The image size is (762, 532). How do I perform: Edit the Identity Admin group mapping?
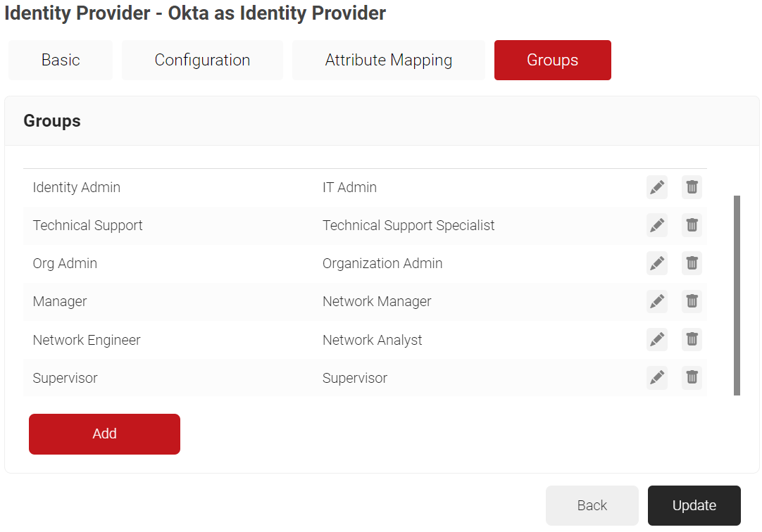click(656, 187)
